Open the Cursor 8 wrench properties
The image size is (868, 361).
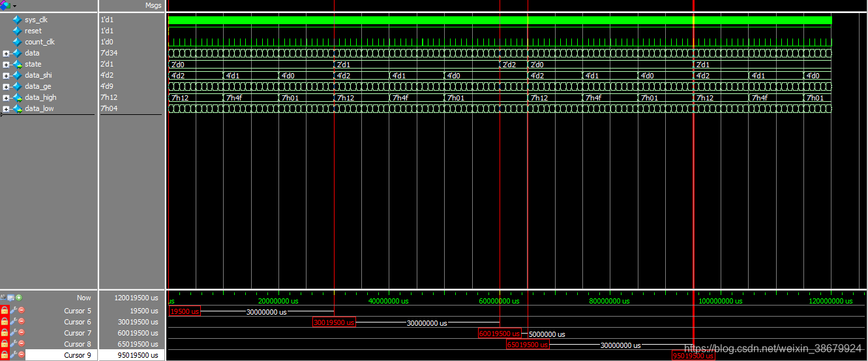[13, 344]
